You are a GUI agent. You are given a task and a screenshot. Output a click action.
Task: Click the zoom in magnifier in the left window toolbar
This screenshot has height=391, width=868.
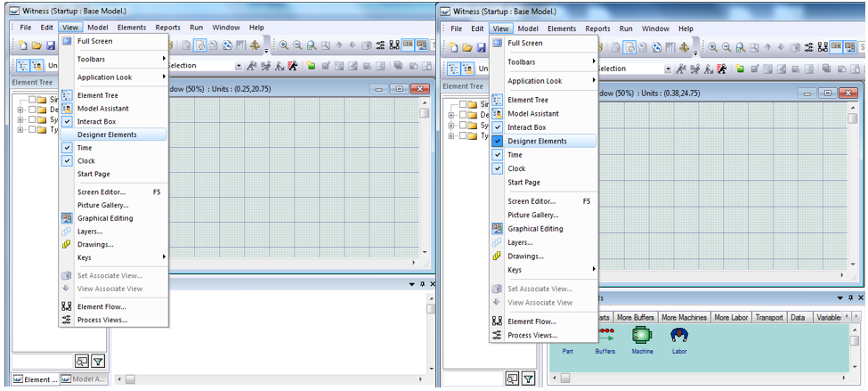pos(284,45)
